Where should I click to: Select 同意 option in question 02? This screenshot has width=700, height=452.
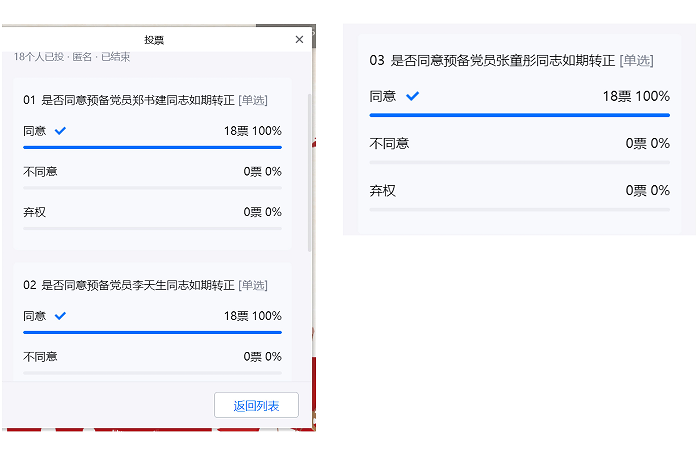(x=34, y=316)
